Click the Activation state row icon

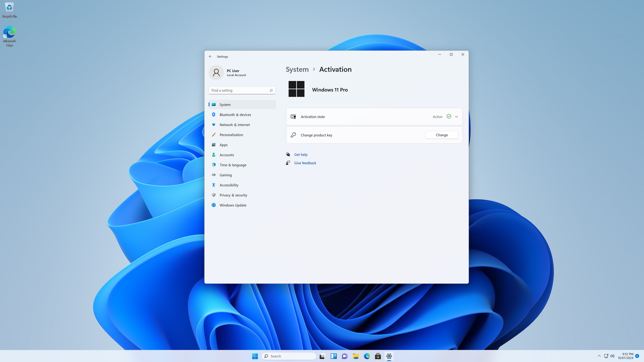(x=293, y=117)
